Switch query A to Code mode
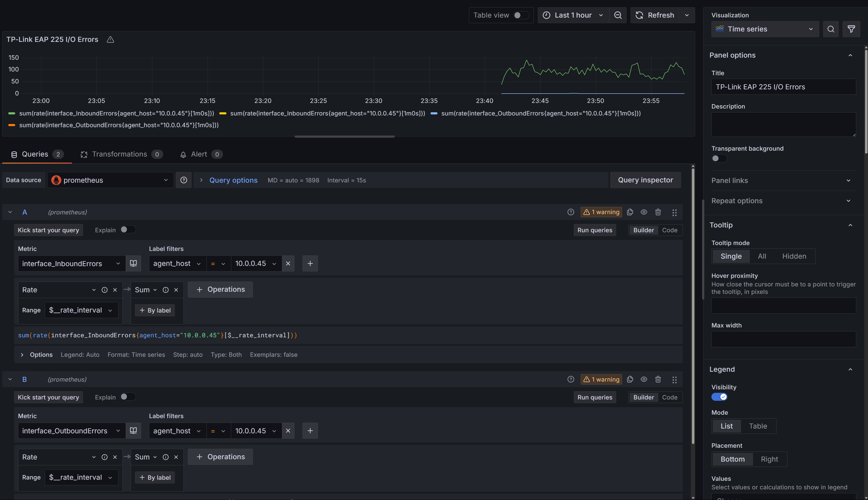The height and width of the screenshot is (500, 868). [670, 230]
